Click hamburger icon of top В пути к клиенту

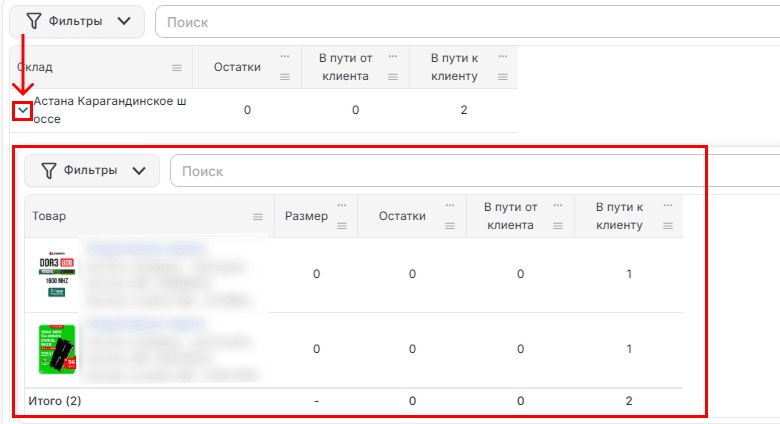coord(503,77)
